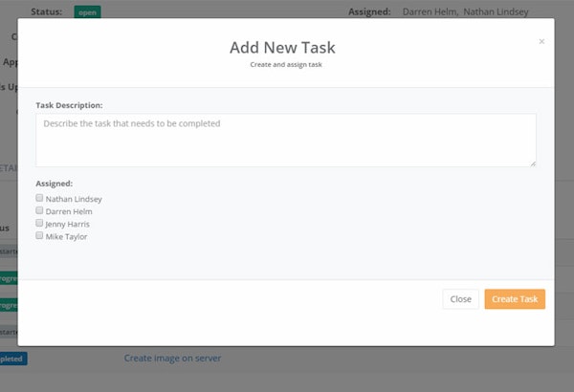Enable the Jenny Harris checkbox
Viewport: 574px width, 392px height.
point(39,223)
